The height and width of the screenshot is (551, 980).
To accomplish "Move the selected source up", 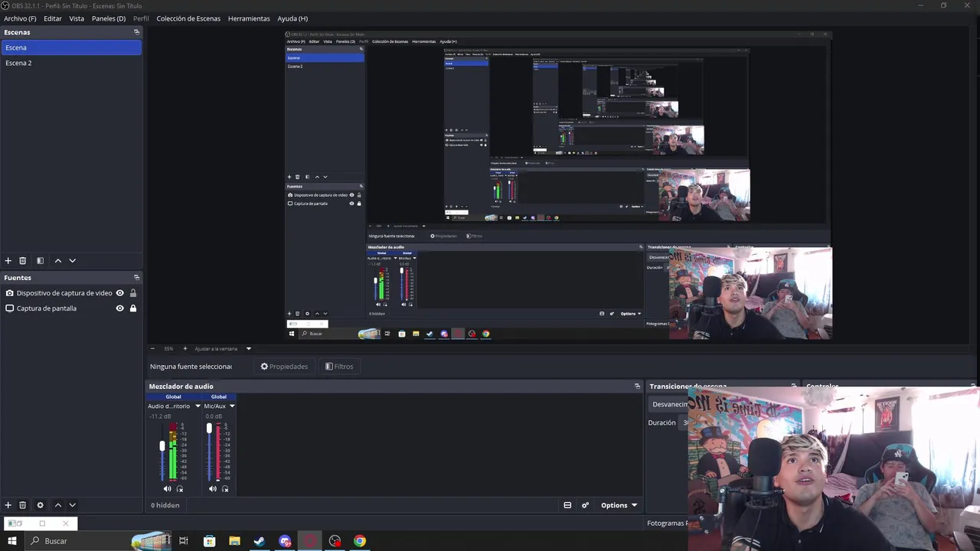I will click(x=57, y=505).
